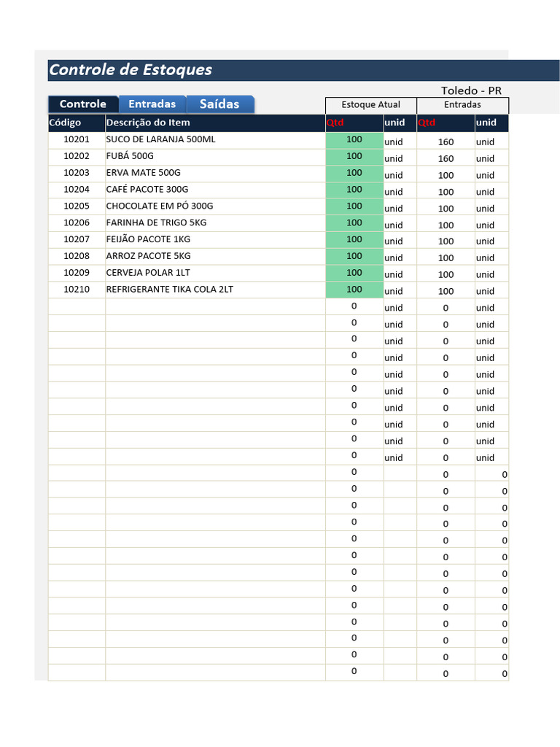Image resolution: width=560 pixels, height=747 pixels.
Task: Select the Código column header
Action: (66, 123)
